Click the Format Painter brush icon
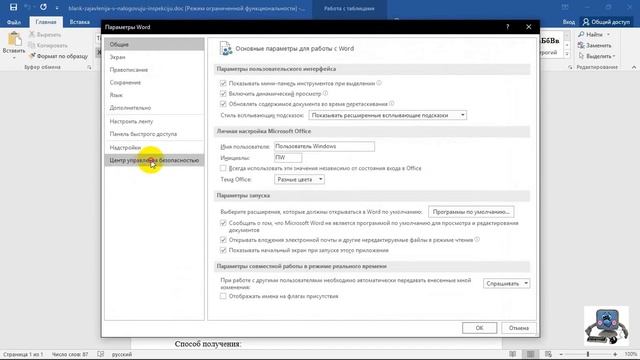This screenshot has height=360, width=640. coord(32,56)
